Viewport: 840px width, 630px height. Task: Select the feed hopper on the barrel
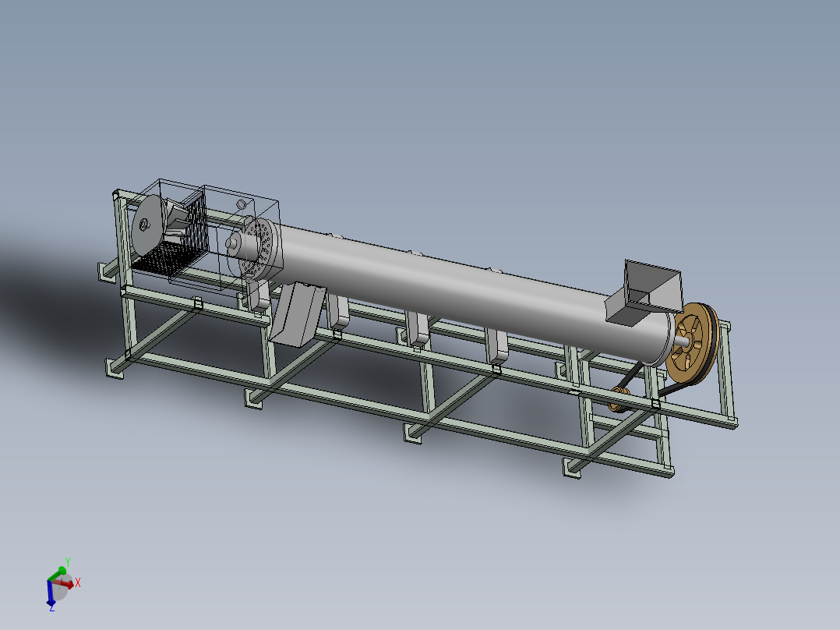coord(644,292)
